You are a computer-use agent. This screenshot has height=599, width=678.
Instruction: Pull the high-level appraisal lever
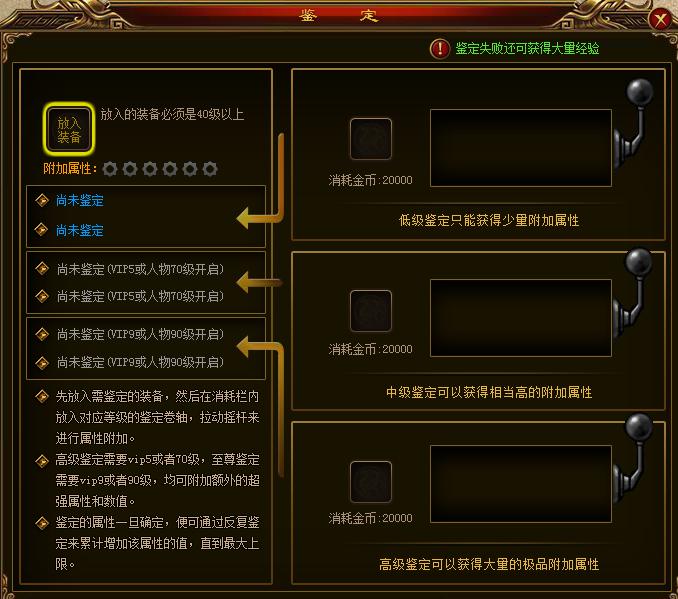[634, 458]
